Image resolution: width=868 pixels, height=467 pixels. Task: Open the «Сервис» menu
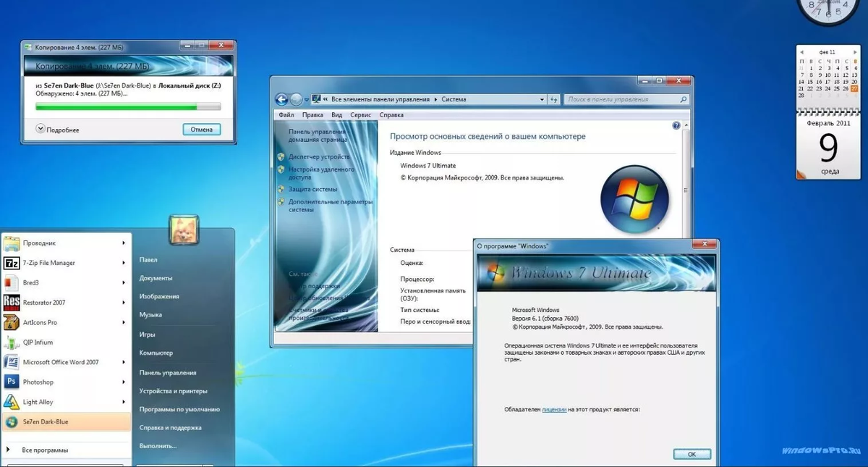tap(361, 114)
